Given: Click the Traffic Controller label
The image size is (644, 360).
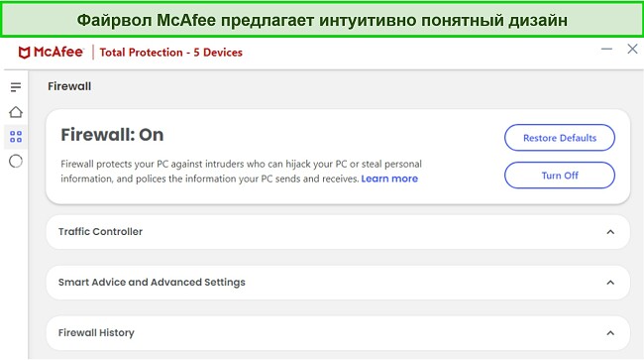Looking at the screenshot, I should [x=100, y=232].
